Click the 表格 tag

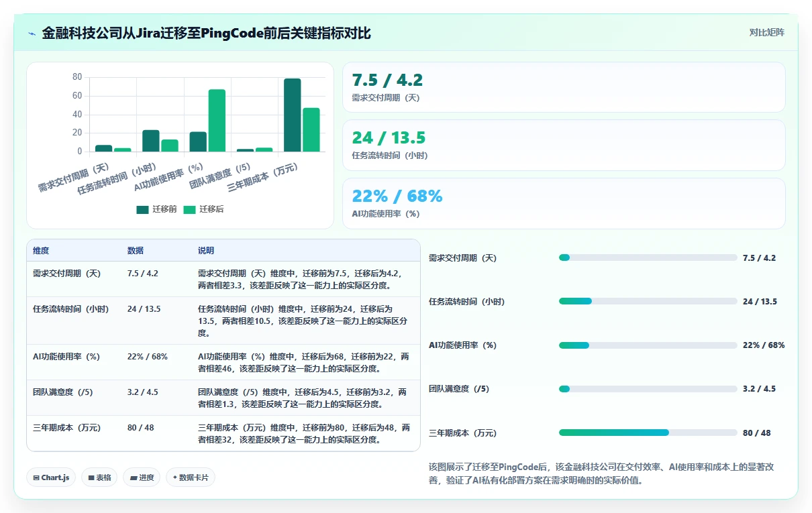(x=100, y=477)
